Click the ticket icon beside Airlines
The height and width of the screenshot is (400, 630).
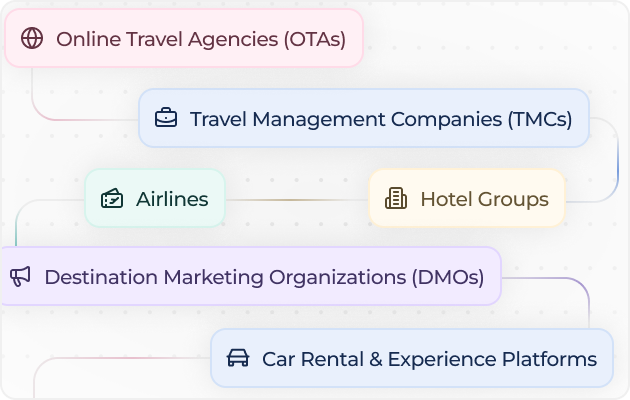(x=112, y=199)
